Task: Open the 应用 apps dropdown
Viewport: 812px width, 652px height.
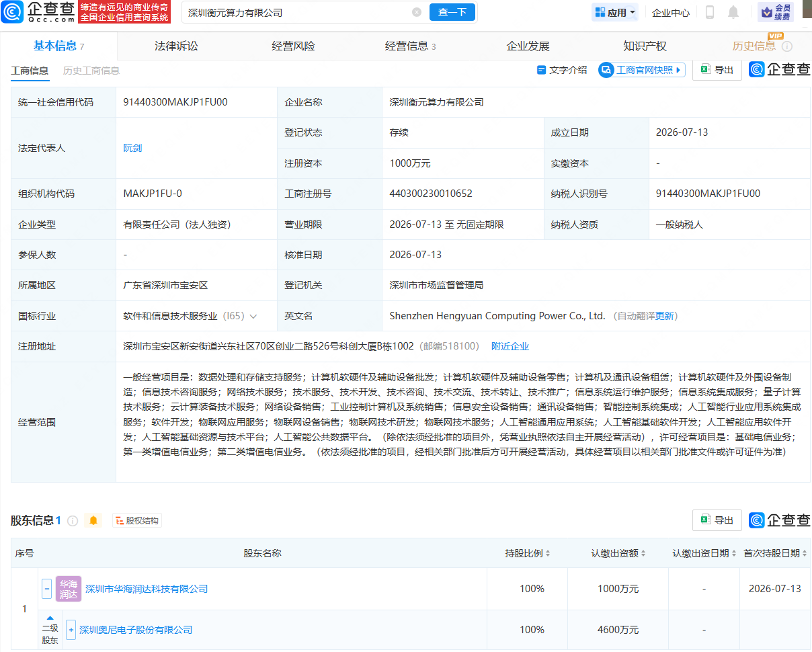Action: 615,12
